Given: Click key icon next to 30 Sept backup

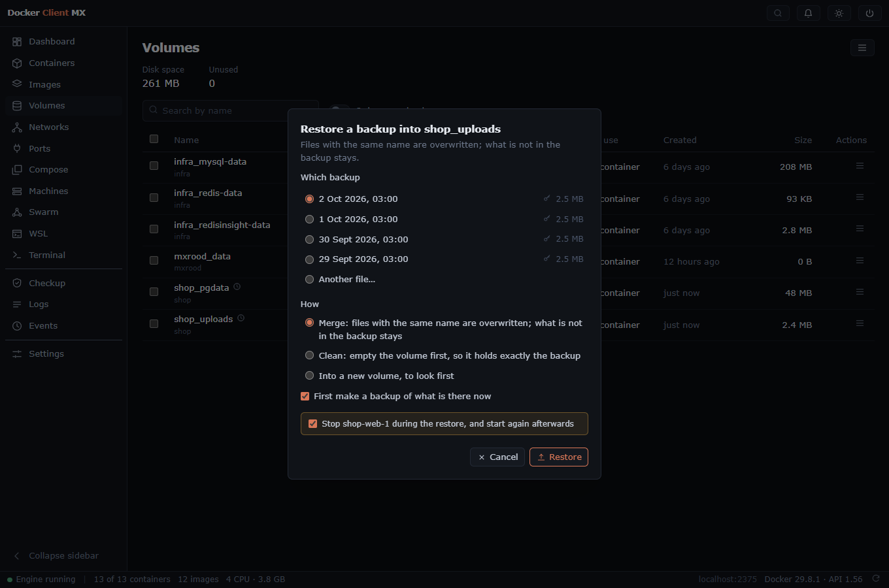Looking at the screenshot, I should [x=546, y=238].
